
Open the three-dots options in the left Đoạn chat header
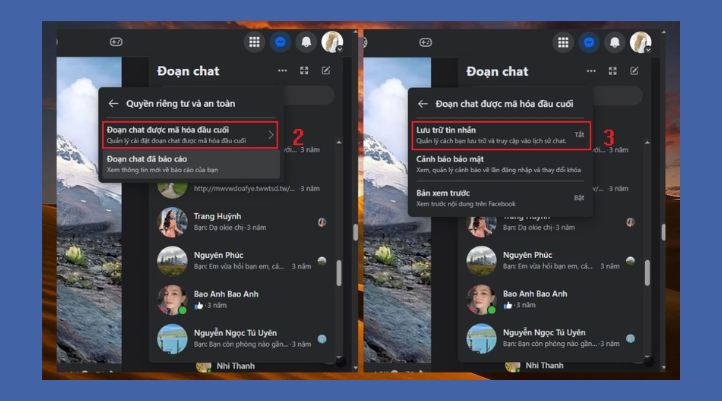pos(283,71)
